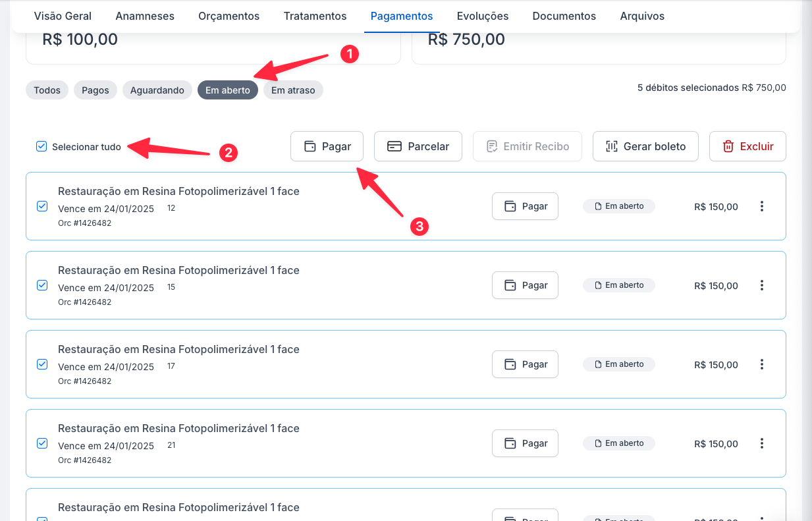Click the red Excluir trash button
Screen dimensions: 812x521
point(747,146)
